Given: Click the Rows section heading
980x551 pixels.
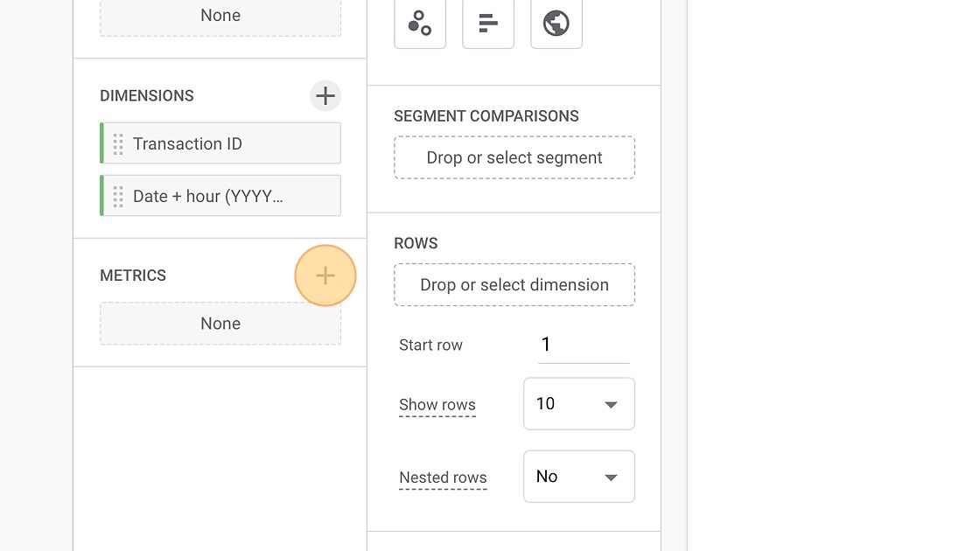Looking at the screenshot, I should (x=416, y=243).
